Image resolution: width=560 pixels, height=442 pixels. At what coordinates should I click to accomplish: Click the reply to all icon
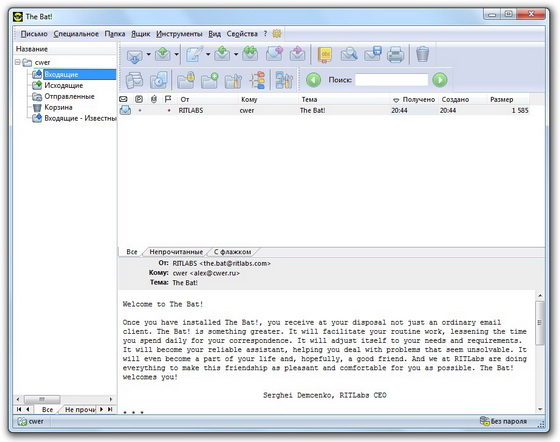point(250,54)
